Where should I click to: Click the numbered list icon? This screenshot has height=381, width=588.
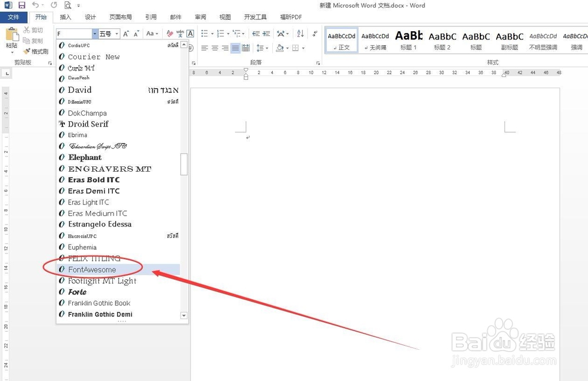(220, 34)
